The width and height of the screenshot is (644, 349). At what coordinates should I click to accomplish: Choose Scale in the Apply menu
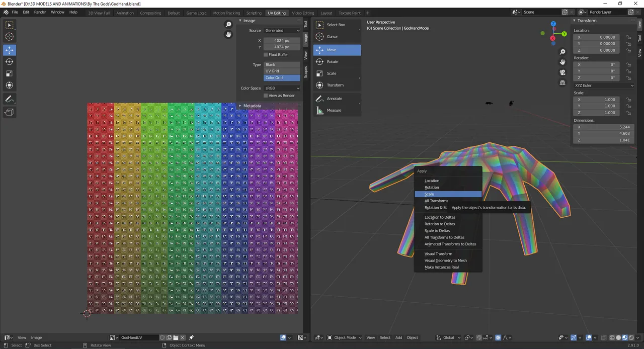point(448,194)
